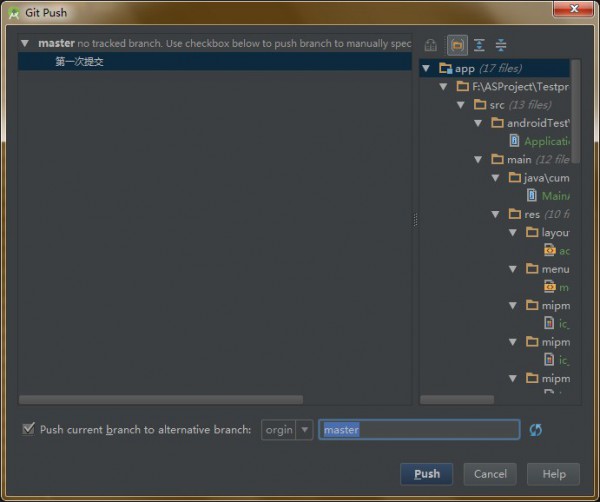
Task: Open Help for the push dialog
Action: tap(554, 474)
